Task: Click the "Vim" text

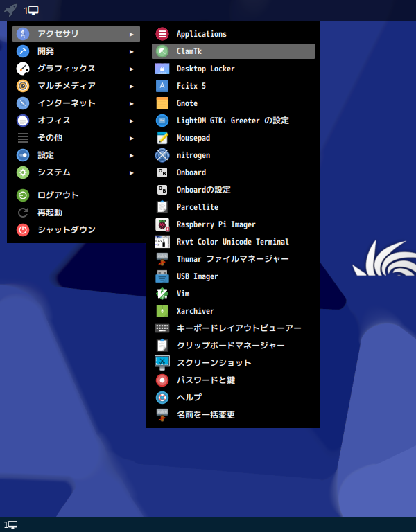Action: click(x=183, y=294)
